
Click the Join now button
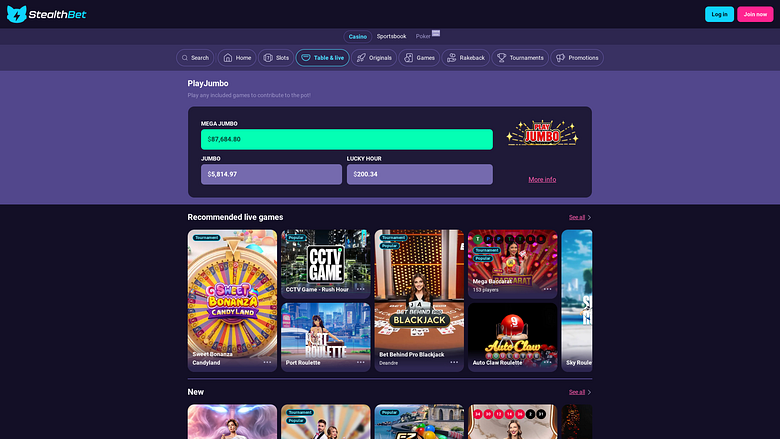point(755,14)
